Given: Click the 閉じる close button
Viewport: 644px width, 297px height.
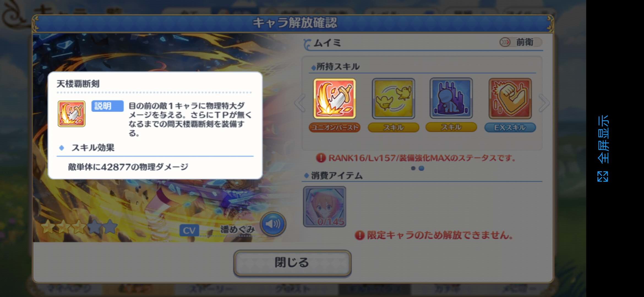Looking at the screenshot, I should click(292, 263).
